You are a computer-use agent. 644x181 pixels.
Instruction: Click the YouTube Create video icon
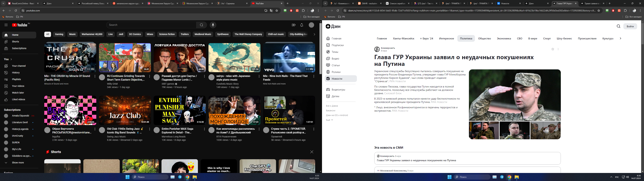click(x=293, y=25)
